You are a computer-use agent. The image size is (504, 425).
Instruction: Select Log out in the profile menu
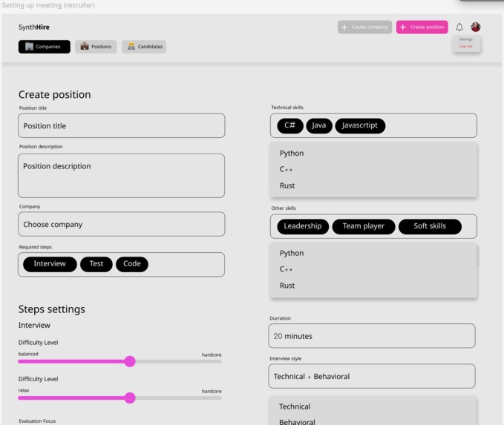click(x=465, y=46)
